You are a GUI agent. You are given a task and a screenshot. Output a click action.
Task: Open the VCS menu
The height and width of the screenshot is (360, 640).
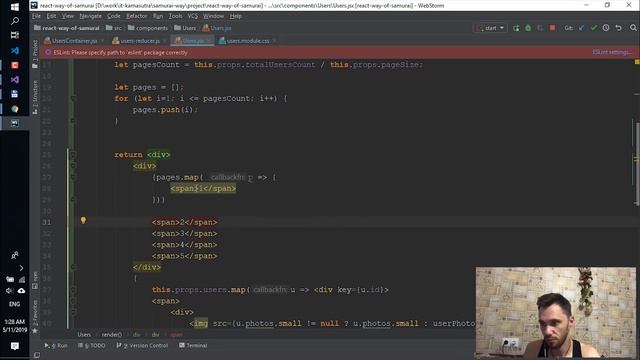[x=193, y=16]
